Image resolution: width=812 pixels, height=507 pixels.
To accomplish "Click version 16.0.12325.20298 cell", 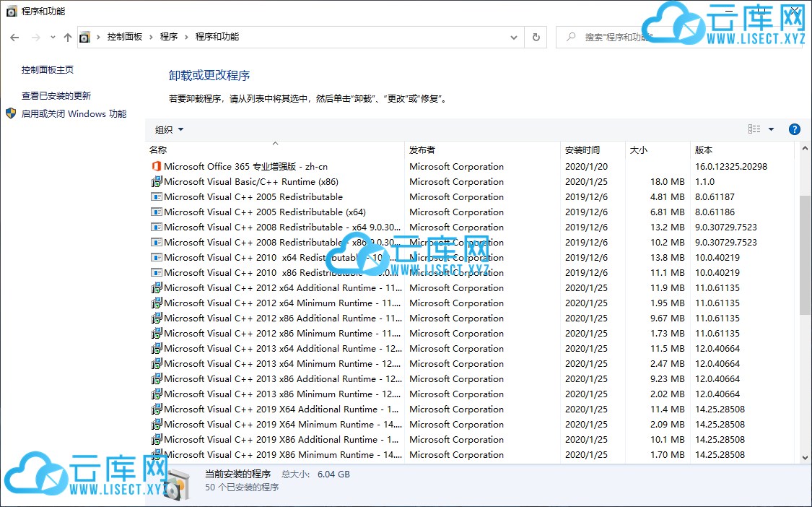I will point(731,166).
